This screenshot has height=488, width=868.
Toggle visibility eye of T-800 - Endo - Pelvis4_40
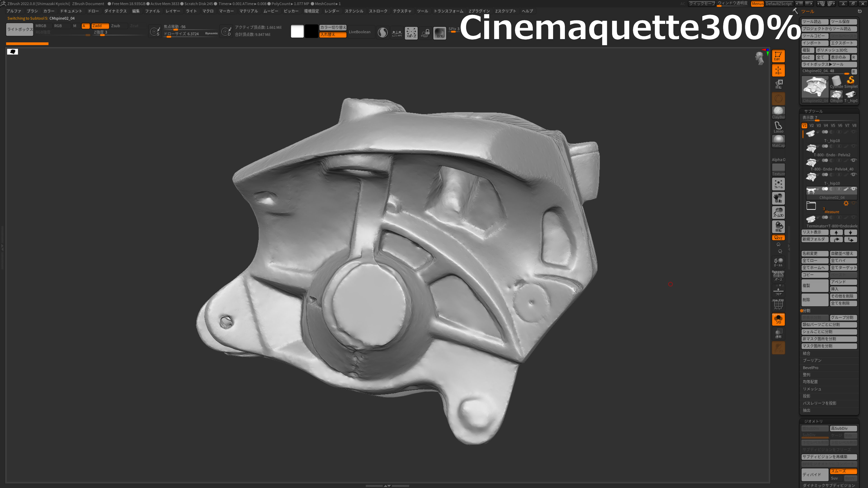853,160
